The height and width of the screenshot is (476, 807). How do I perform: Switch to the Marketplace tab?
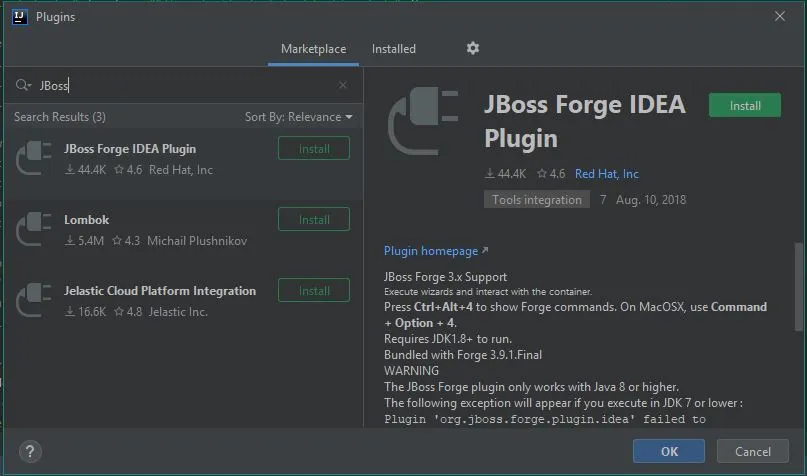(x=313, y=49)
